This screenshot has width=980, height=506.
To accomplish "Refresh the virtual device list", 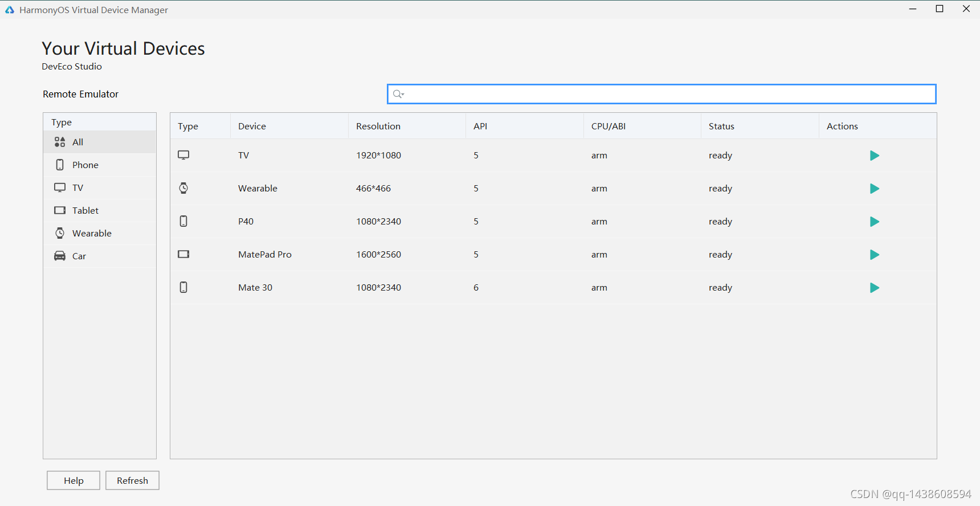I will coord(132,480).
